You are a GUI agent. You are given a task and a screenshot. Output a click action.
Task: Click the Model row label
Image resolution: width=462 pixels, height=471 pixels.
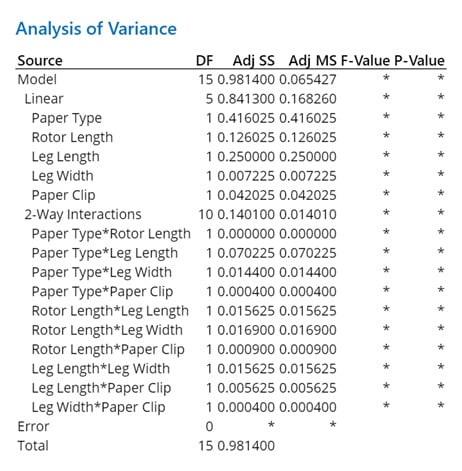pyautogui.click(x=37, y=80)
